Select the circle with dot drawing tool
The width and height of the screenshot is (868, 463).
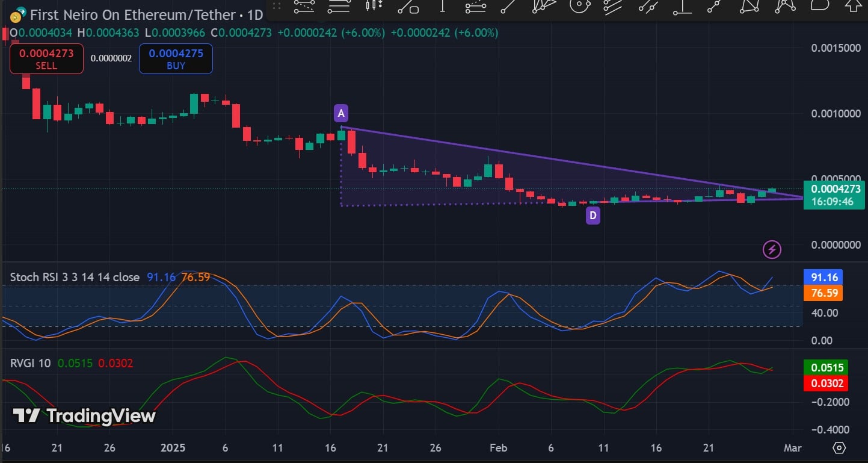pos(578,6)
